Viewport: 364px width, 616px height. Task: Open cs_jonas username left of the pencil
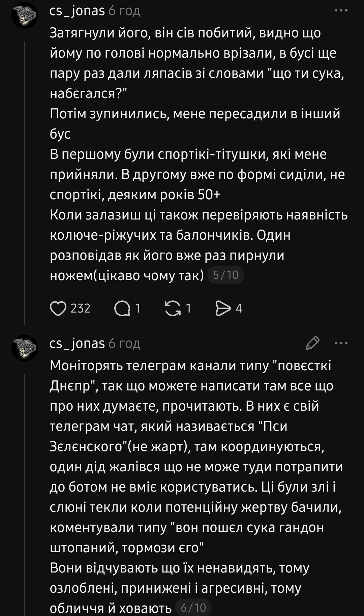point(77,343)
